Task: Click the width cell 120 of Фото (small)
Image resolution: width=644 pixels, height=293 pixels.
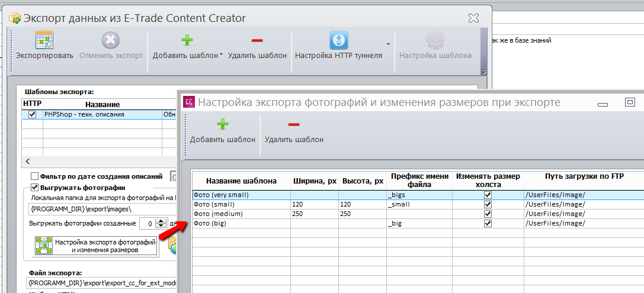Action: [x=314, y=204]
